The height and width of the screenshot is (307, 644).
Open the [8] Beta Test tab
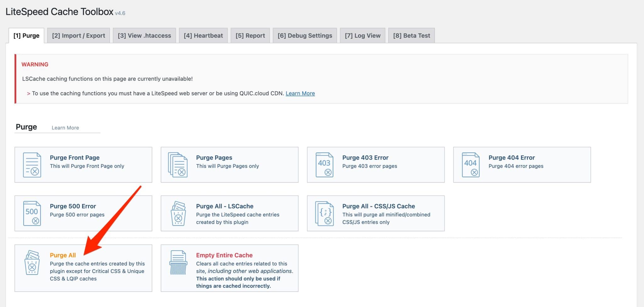pyautogui.click(x=412, y=36)
